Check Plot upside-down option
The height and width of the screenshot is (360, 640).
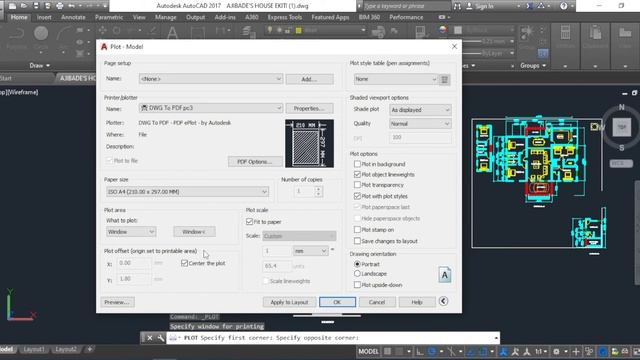(x=357, y=285)
